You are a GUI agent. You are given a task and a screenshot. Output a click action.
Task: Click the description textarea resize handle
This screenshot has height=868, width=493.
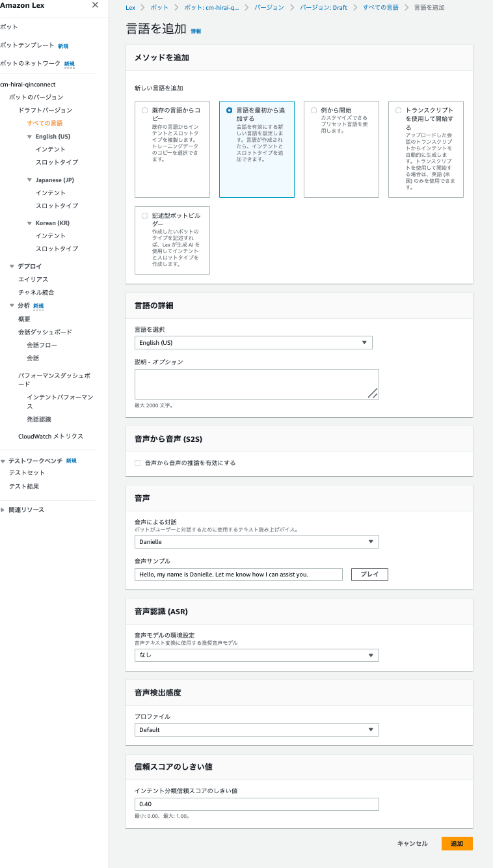point(373,393)
